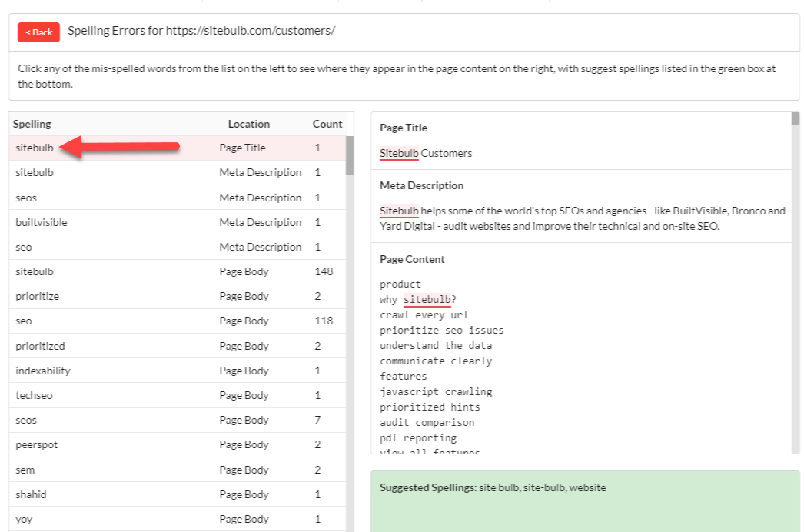Click highlighted sitebulb in Page Content
This screenshot has width=804, height=532.
[x=427, y=299]
